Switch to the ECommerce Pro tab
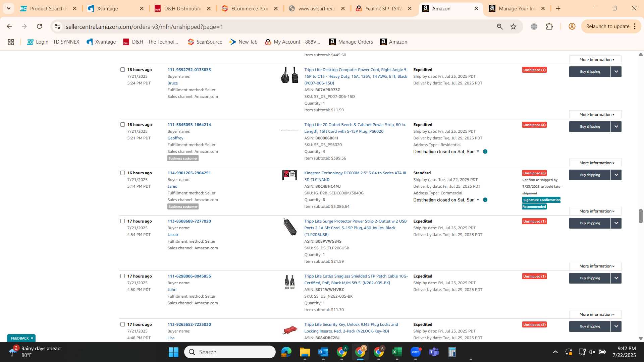 [x=250, y=8]
